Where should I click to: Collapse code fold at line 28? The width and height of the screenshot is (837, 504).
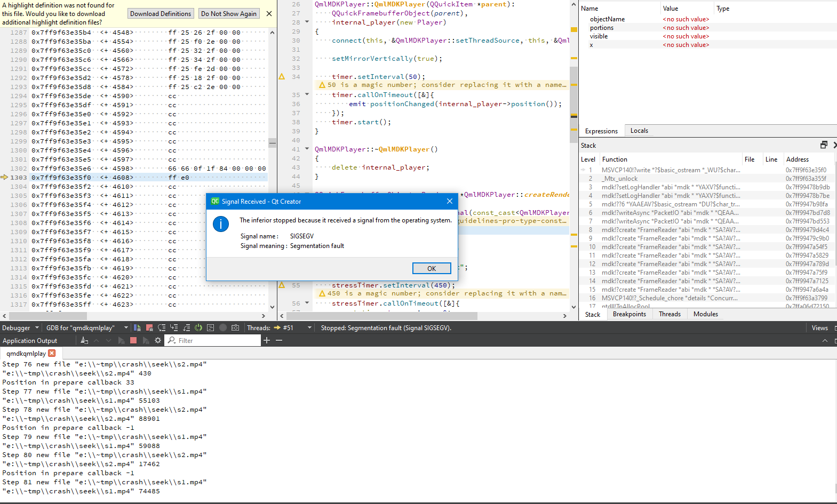[307, 22]
